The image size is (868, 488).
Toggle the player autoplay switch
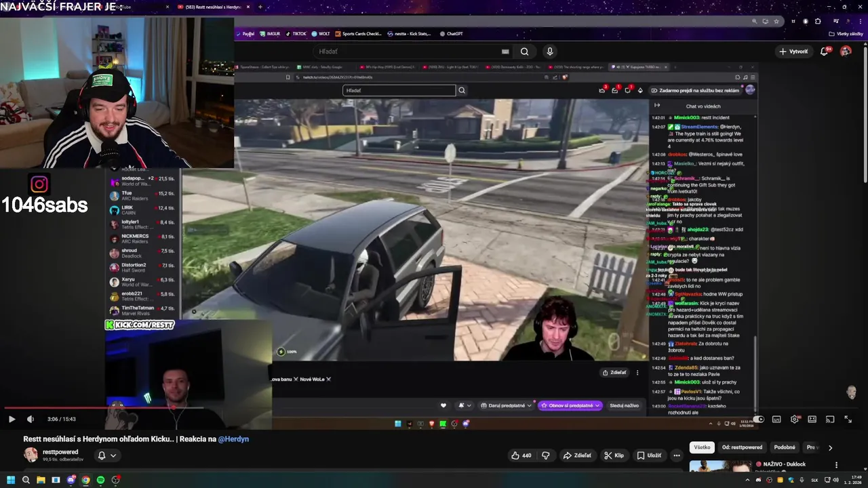coord(759,419)
